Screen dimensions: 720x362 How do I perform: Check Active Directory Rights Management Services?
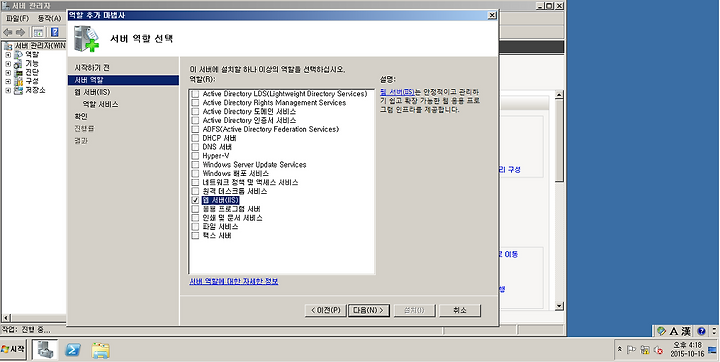click(x=195, y=102)
